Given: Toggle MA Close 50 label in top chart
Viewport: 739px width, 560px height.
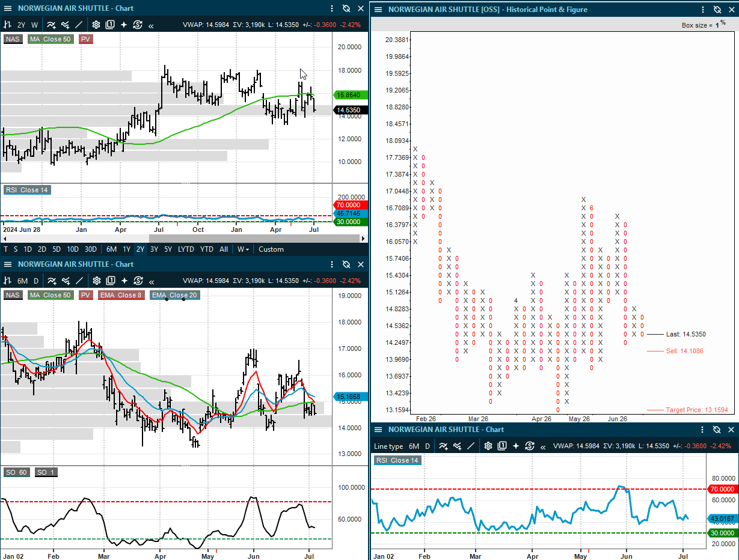Looking at the screenshot, I should (x=51, y=39).
